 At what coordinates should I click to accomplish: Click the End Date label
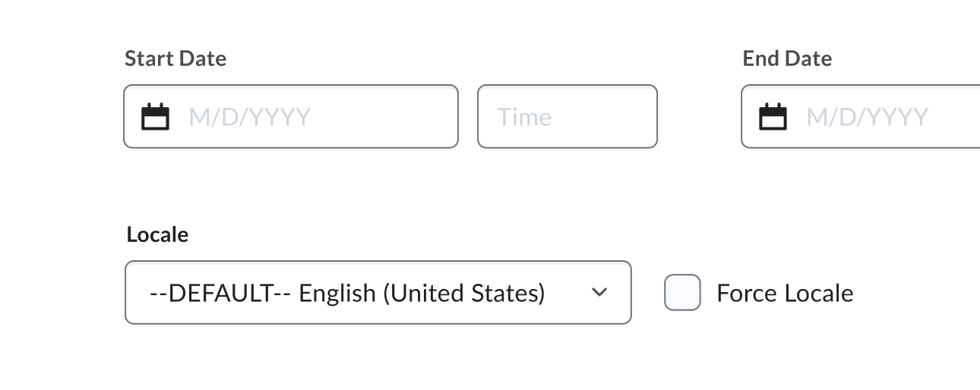[x=787, y=58]
